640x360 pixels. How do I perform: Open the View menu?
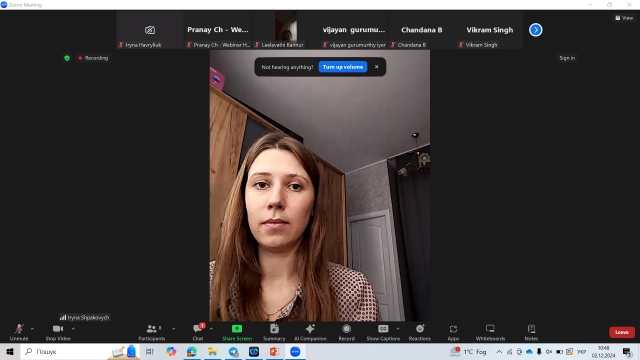pos(624,18)
